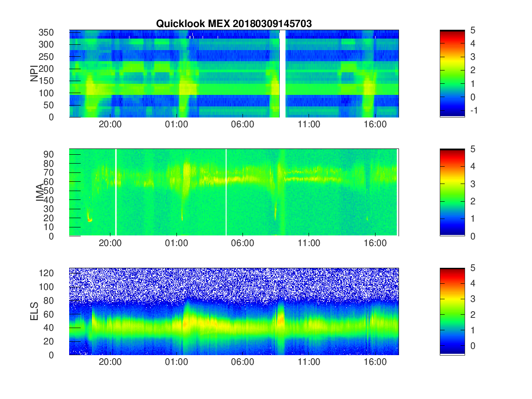
Task: Click 16:00 time label under ELS panel
Action: click(x=376, y=362)
